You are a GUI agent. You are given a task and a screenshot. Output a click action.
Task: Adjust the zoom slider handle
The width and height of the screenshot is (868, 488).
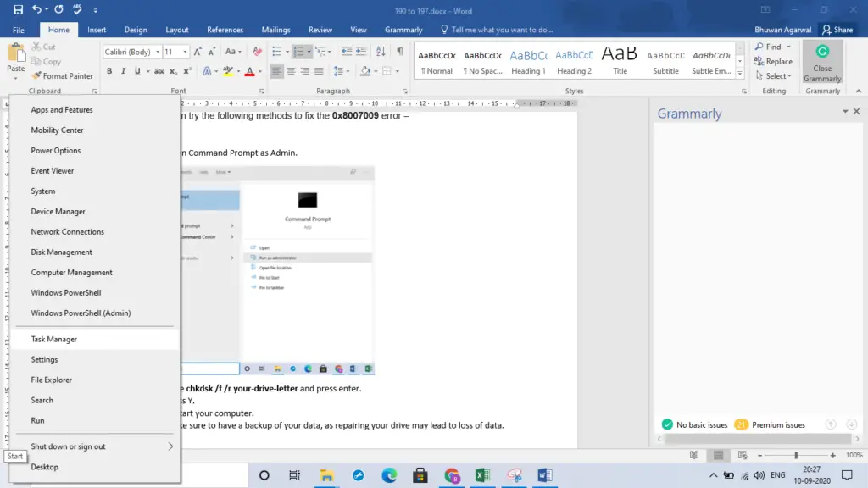[x=796, y=455]
